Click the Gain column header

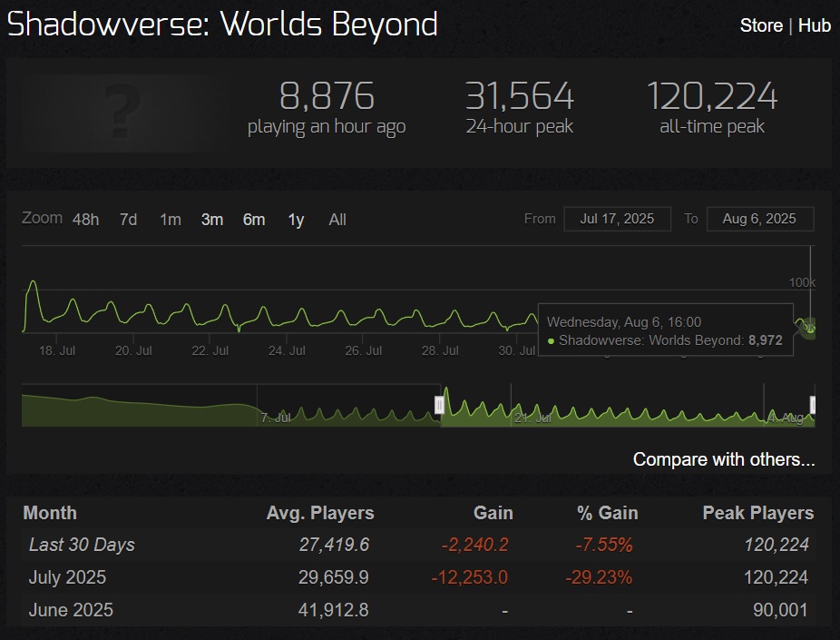[x=493, y=513]
